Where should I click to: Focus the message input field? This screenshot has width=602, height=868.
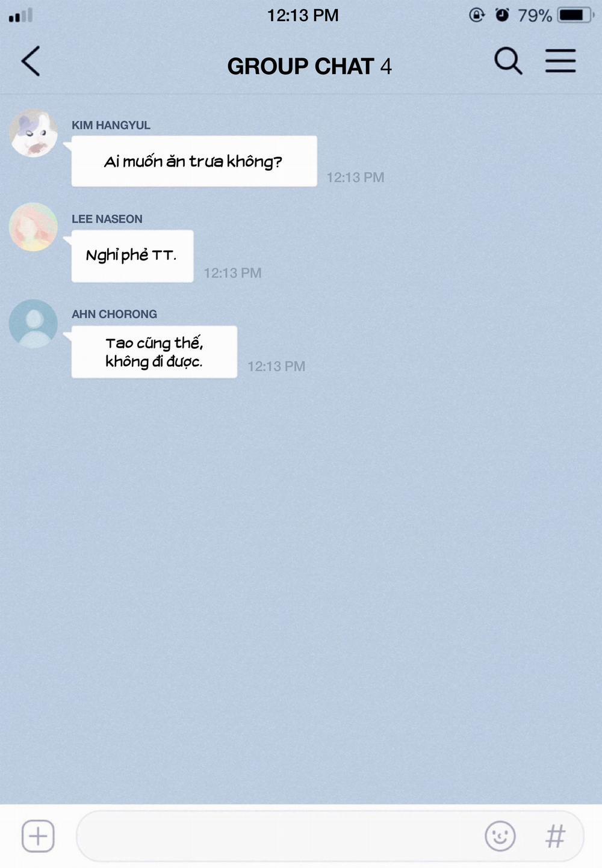[330, 836]
